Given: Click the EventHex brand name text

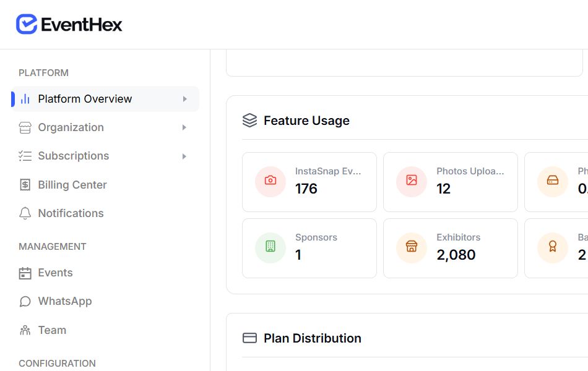Looking at the screenshot, I should click(x=81, y=25).
